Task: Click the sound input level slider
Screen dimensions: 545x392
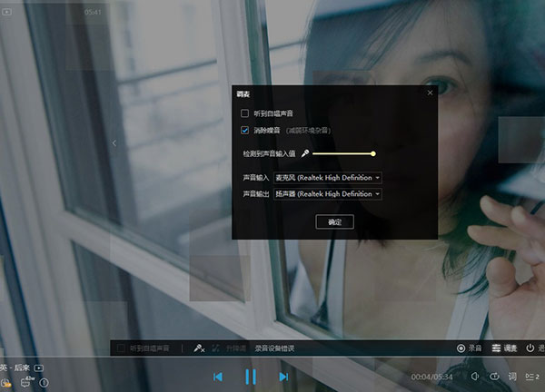Action: (x=342, y=153)
